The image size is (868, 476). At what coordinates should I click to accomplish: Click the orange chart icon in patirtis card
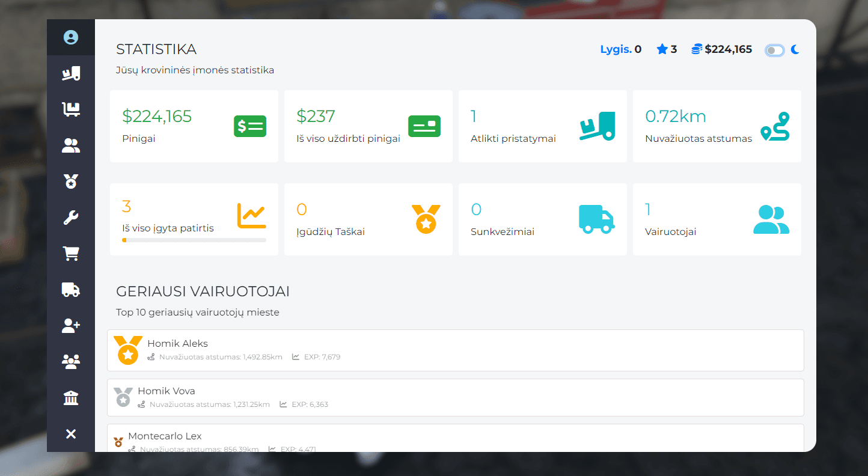[251, 216]
